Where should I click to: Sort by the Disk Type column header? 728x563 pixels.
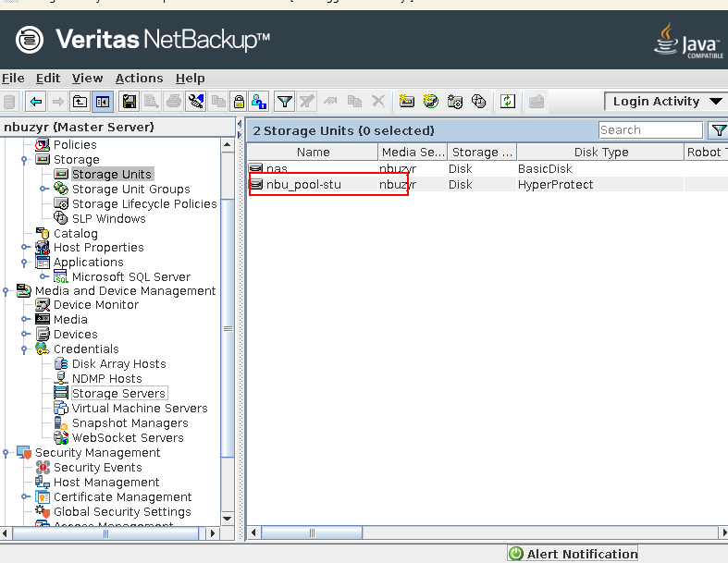click(x=600, y=153)
